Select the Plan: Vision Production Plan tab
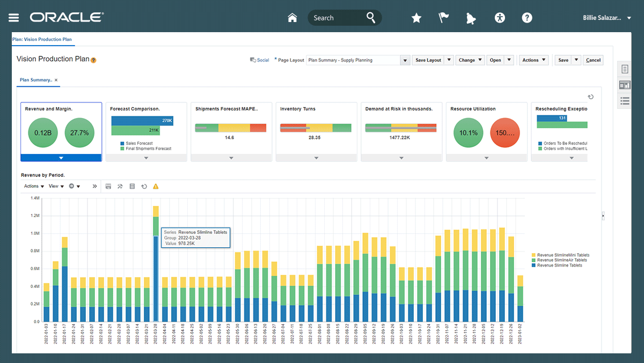This screenshot has height=363, width=644. [42, 39]
